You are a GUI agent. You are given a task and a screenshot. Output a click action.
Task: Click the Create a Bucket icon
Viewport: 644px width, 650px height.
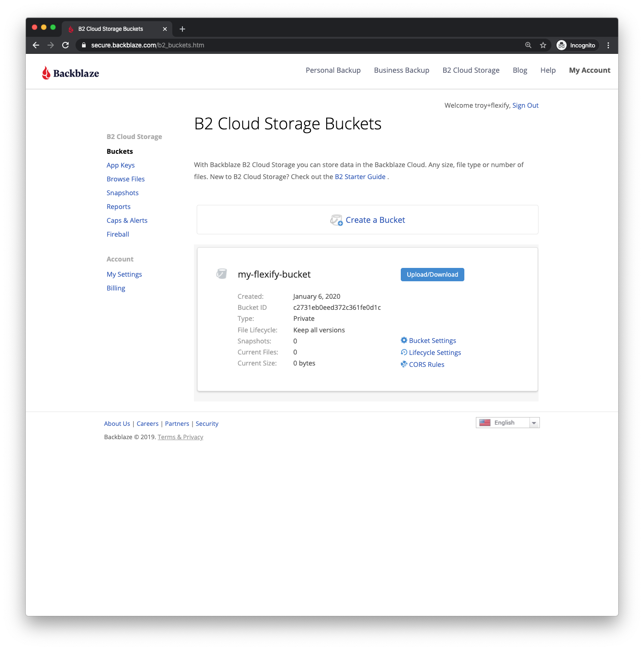pyautogui.click(x=337, y=220)
